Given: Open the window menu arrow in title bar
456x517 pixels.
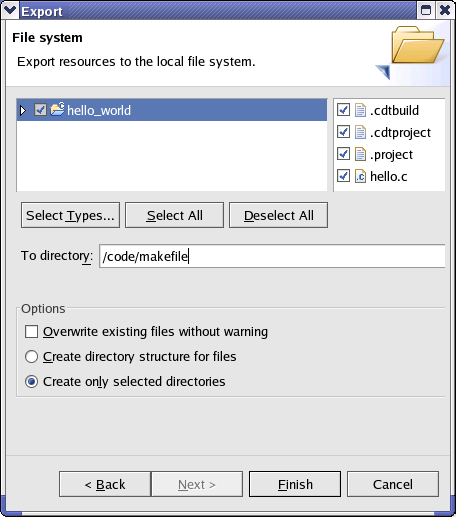Looking at the screenshot, I should (10, 10).
